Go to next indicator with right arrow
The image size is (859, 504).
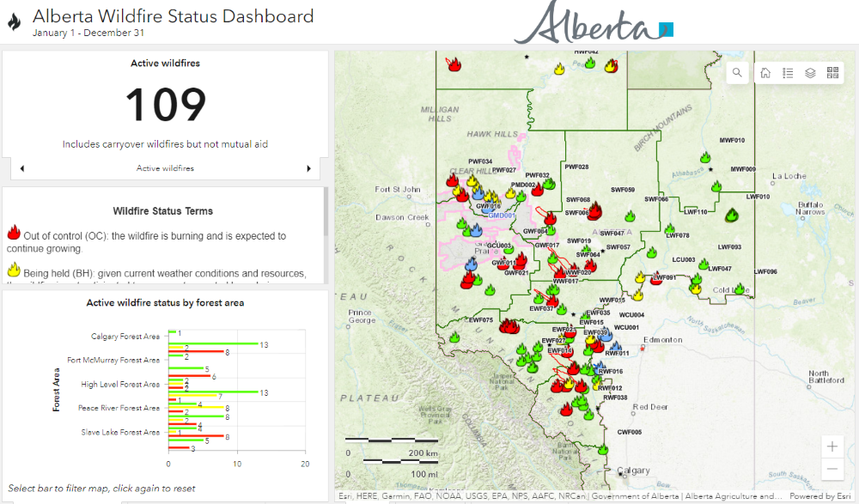coord(308,168)
